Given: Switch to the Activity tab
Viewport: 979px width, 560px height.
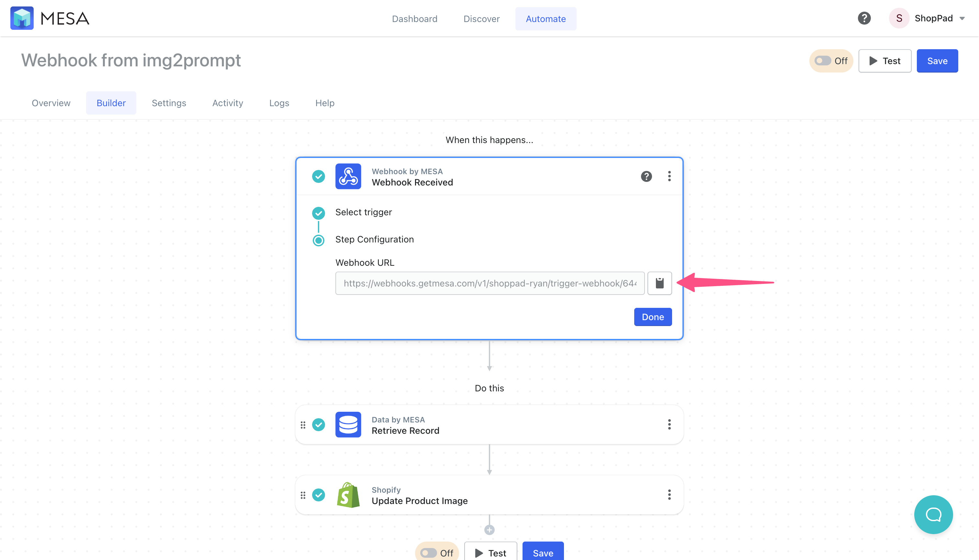Looking at the screenshot, I should pyautogui.click(x=227, y=103).
